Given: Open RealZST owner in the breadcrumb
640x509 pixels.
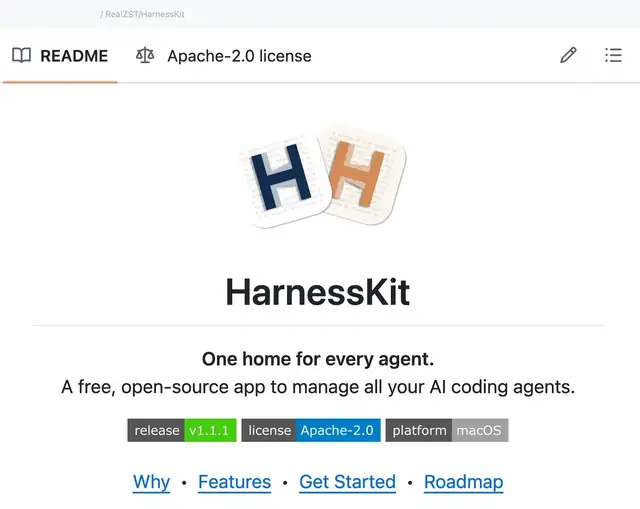Looking at the screenshot, I should click(x=122, y=14).
